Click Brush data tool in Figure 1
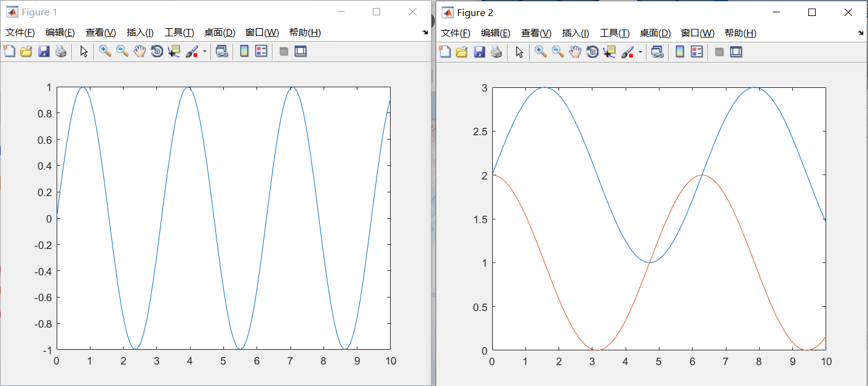 pos(192,52)
